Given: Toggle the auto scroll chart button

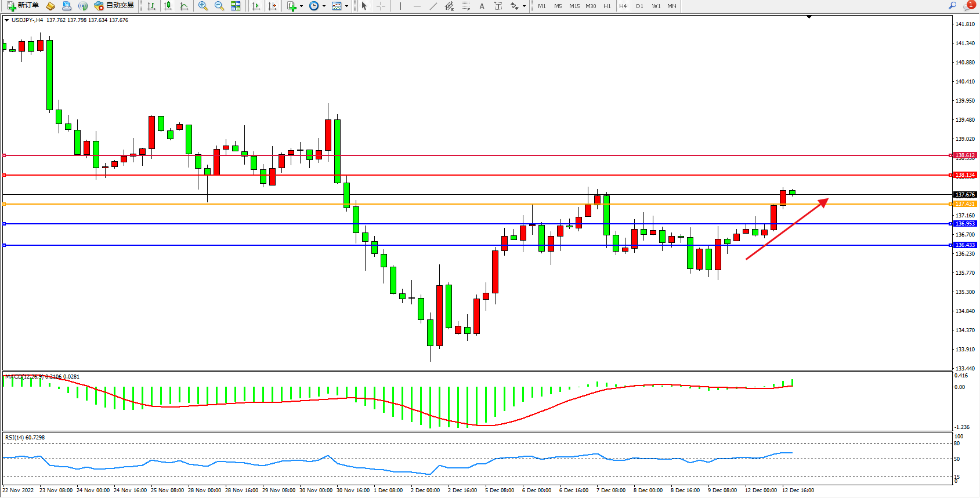Looking at the screenshot, I should [255, 6].
